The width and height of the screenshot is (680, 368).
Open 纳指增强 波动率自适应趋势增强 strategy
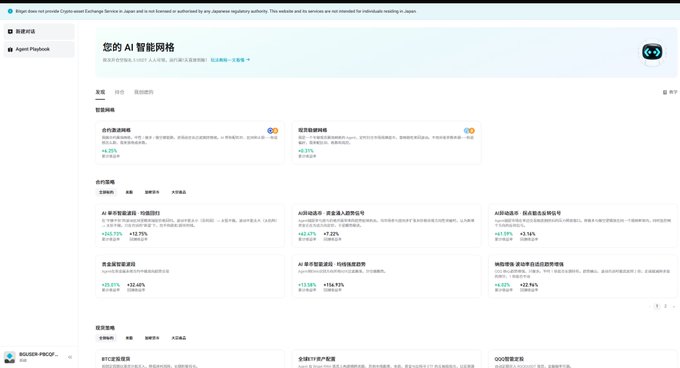529,264
